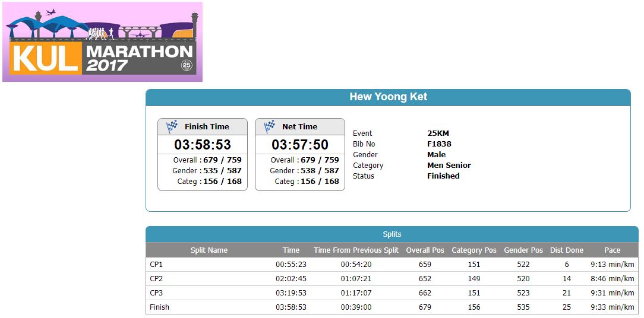644x318 pixels.
Task: Click the airplane graphic atop the marathon banner
Action: pyautogui.click(x=51, y=12)
